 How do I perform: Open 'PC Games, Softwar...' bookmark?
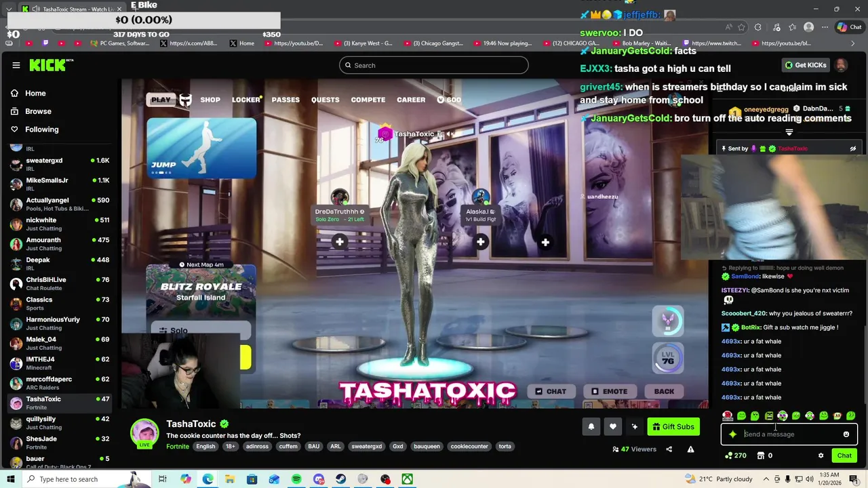[x=119, y=43]
